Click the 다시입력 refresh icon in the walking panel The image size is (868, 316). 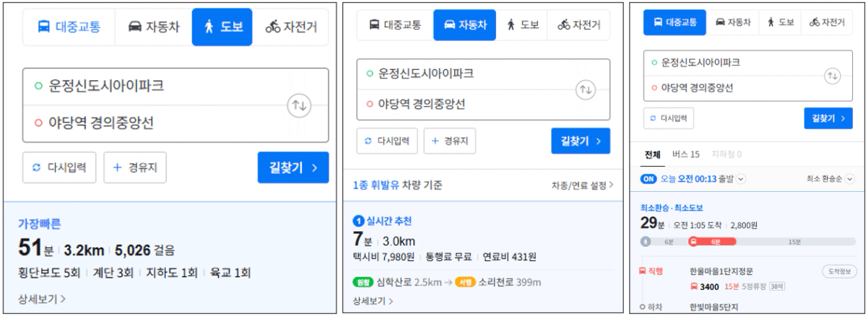pos(36,168)
